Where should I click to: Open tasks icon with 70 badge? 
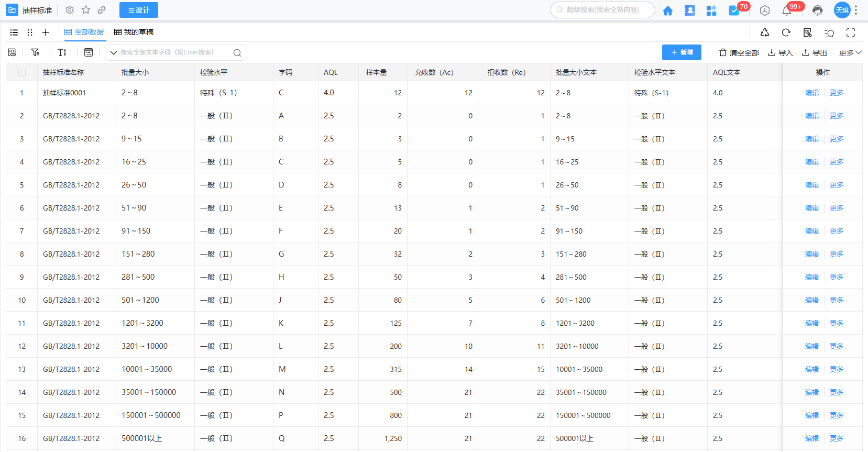pos(734,10)
